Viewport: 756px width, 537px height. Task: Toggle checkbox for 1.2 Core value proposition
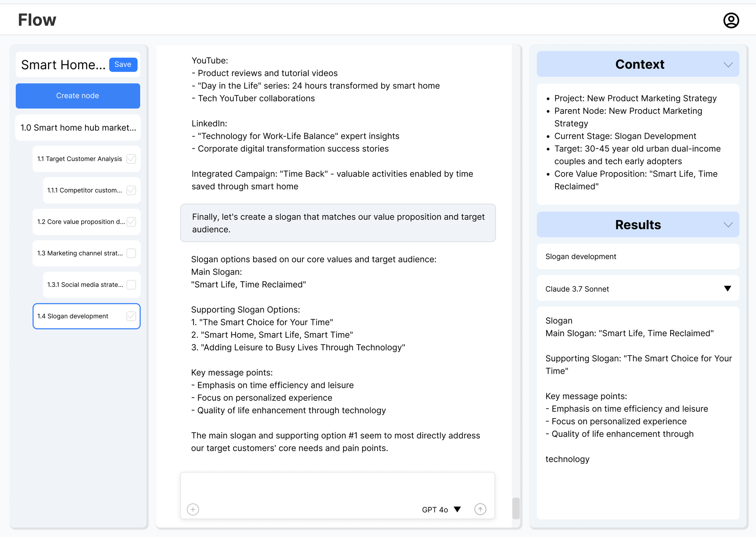point(132,222)
